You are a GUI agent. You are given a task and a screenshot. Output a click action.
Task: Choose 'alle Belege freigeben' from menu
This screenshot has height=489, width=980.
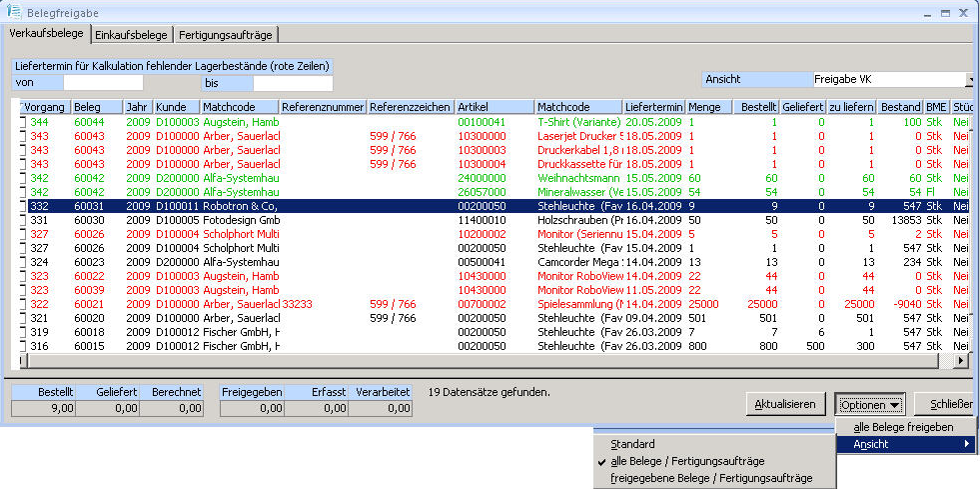pos(902,427)
